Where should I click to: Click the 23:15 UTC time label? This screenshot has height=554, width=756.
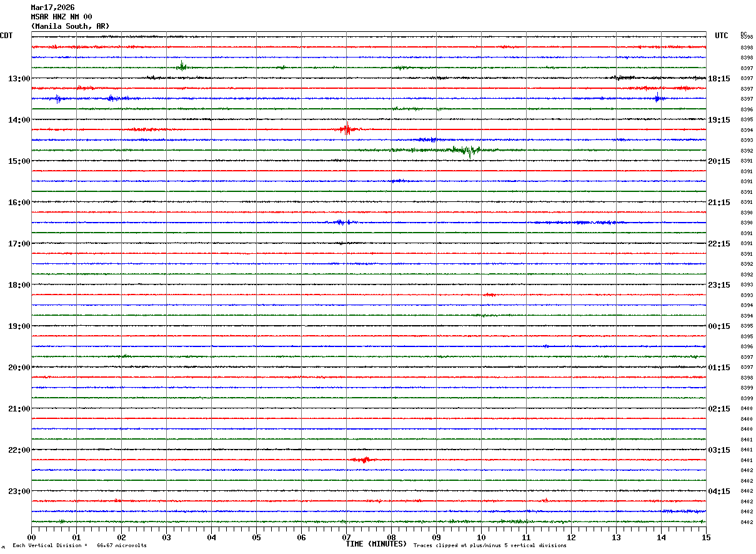click(x=719, y=285)
